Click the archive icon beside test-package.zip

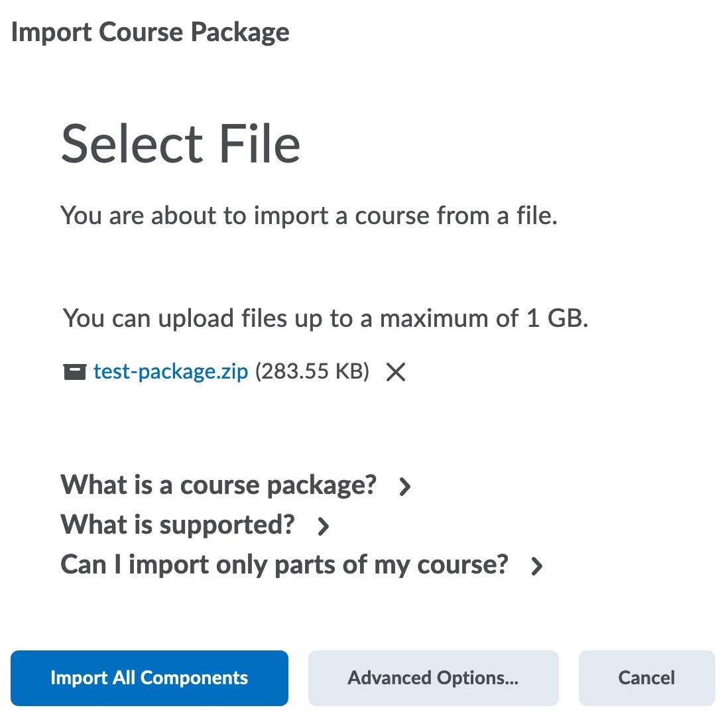[74, 372]
